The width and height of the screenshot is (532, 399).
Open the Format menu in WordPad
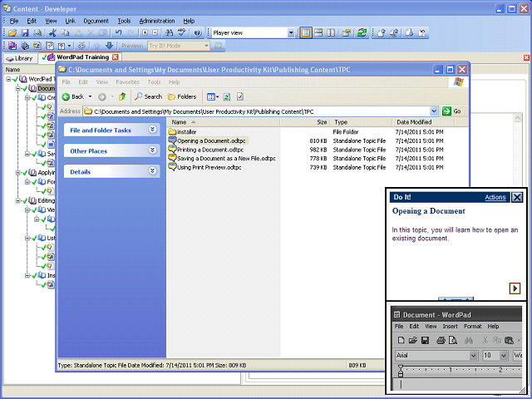pos(473,327)
